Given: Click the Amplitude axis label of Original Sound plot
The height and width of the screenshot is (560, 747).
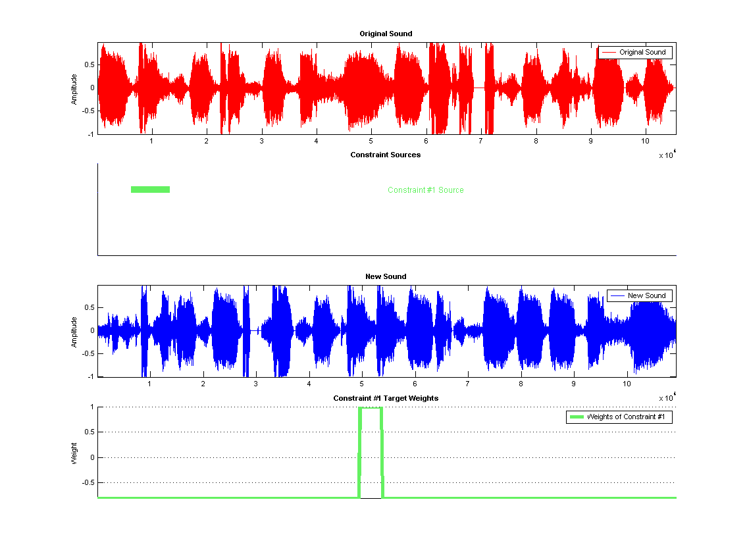Looking at the screenshot, I should click(74, 88).
